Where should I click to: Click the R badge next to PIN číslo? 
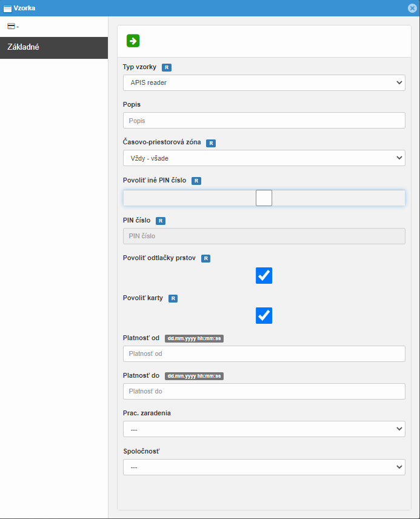click(x=161, y=221)
